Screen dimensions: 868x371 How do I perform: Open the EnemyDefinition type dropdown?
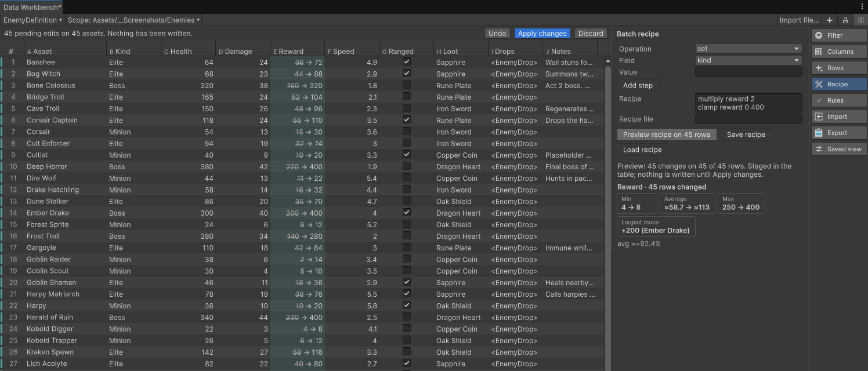[x=32, y=20]
